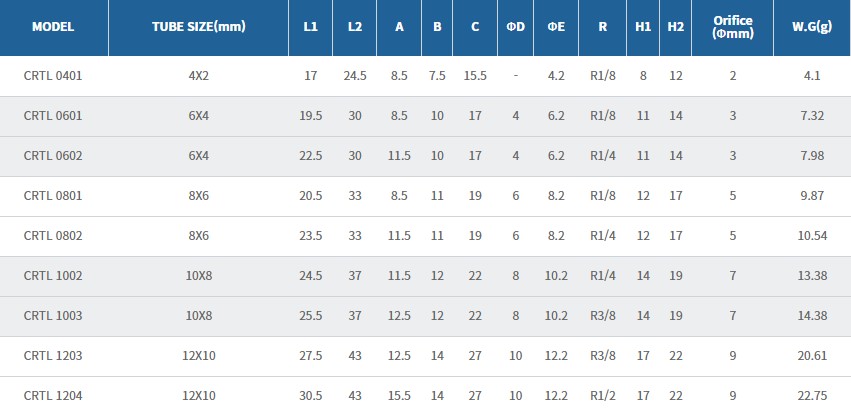Click the 20.61 weight cell

(811, 355)
